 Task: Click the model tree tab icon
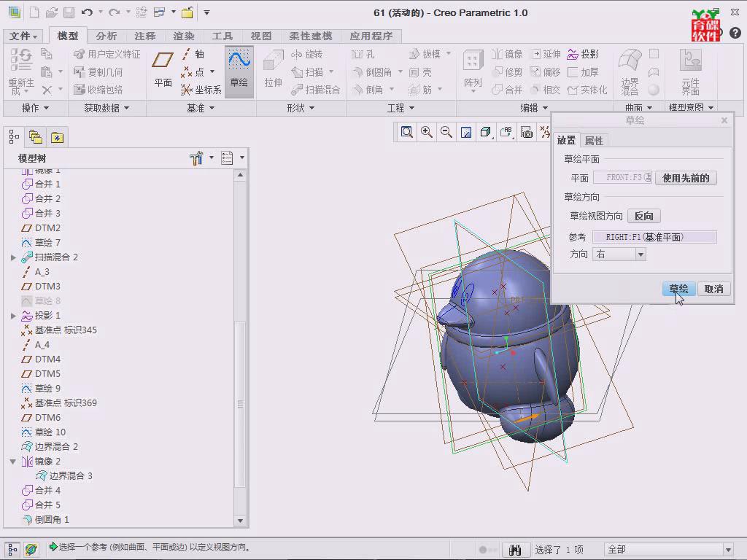pos(14,137)
